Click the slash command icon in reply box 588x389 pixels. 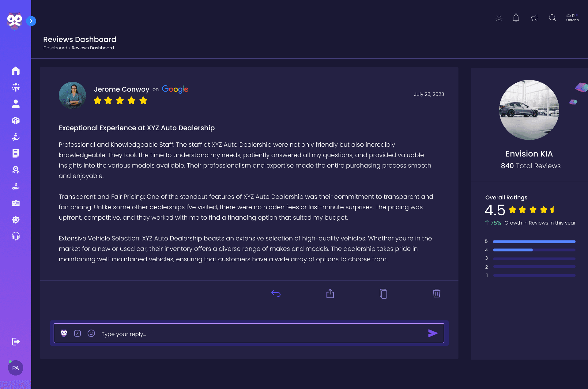pos(77,333)
